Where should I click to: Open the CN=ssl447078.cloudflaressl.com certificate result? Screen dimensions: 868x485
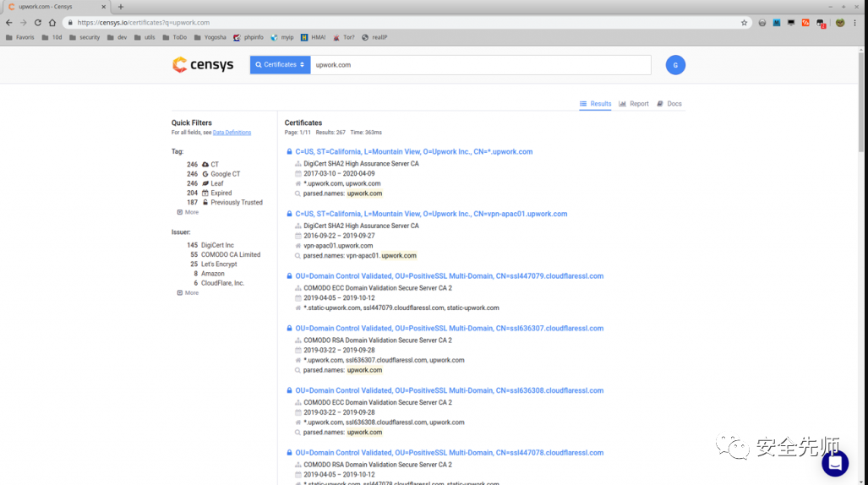pyautogui.click(x=450, y=452)
